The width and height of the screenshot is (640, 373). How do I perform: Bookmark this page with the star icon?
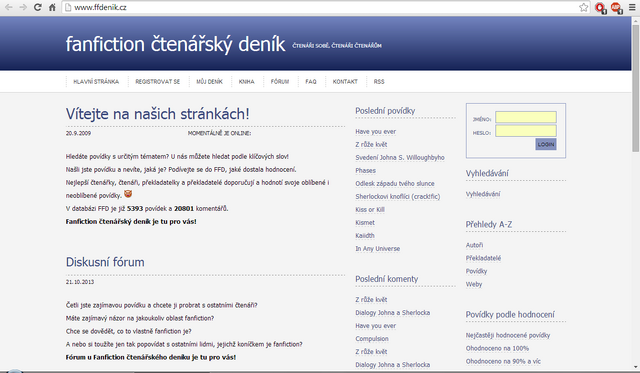click(584, 7)
